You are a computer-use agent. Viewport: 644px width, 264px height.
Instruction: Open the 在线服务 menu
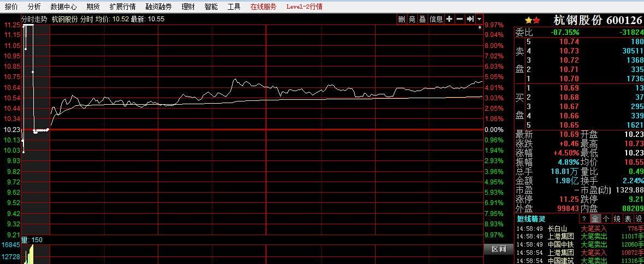[263, 7]
